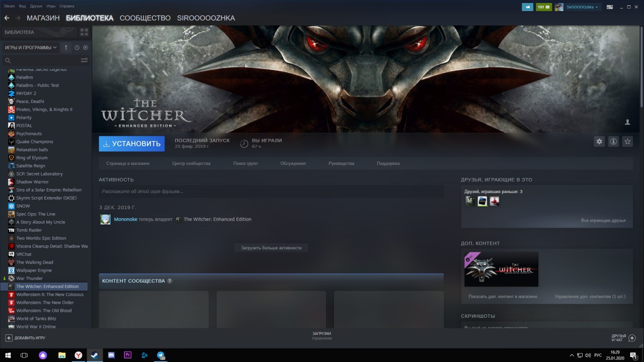Open the advanced filter settings icon
The width and height of the screenshot is (644, 362).
click(84, 60)
